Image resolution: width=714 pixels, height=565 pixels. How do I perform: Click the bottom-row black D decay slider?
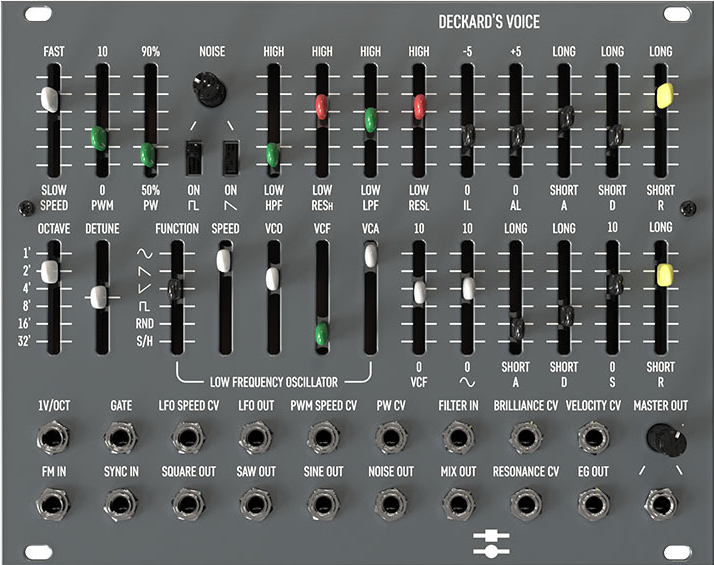pyautogui.click(x=567, y=316)
